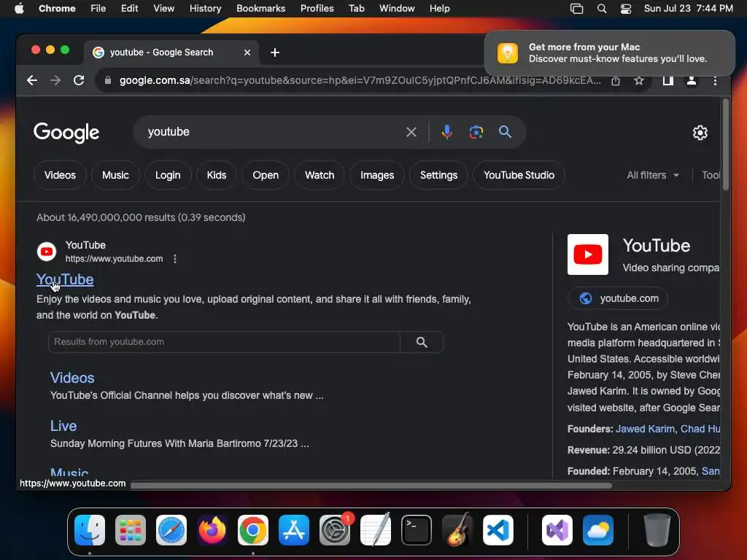Submit search with the magnifying glass icon
Image resolution: width=747 pixels, height=560 pixels.
tap(505, 132)
